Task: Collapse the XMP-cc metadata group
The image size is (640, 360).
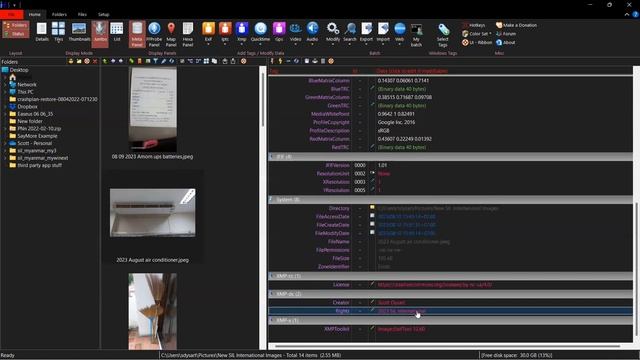Action: (x=271, y=276)
